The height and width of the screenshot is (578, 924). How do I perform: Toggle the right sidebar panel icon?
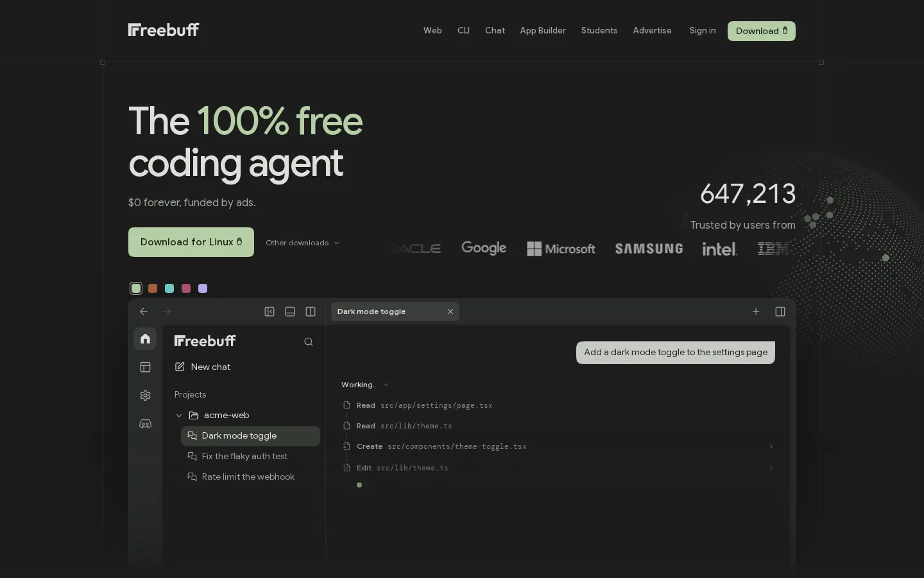tap(780, 311)
